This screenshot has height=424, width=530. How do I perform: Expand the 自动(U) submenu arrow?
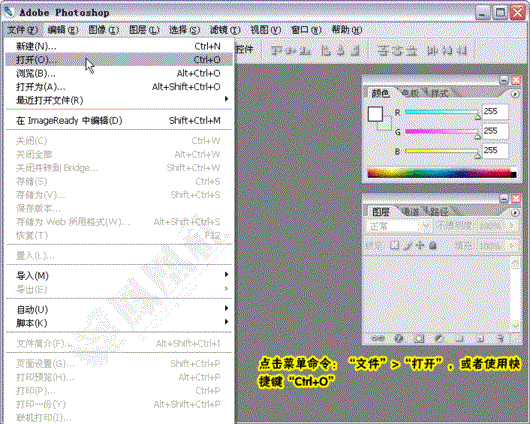pos(226,308)
